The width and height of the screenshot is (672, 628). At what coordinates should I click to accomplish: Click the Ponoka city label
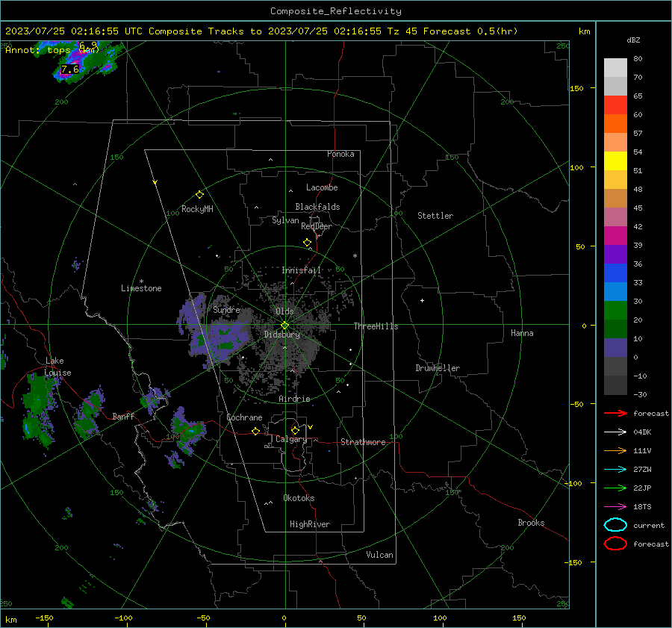[x=340, y=154]
